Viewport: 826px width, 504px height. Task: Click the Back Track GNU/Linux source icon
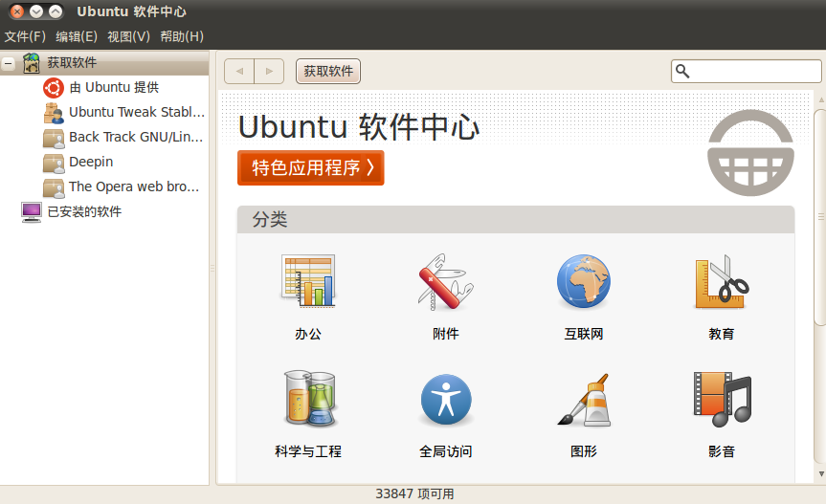54,138
